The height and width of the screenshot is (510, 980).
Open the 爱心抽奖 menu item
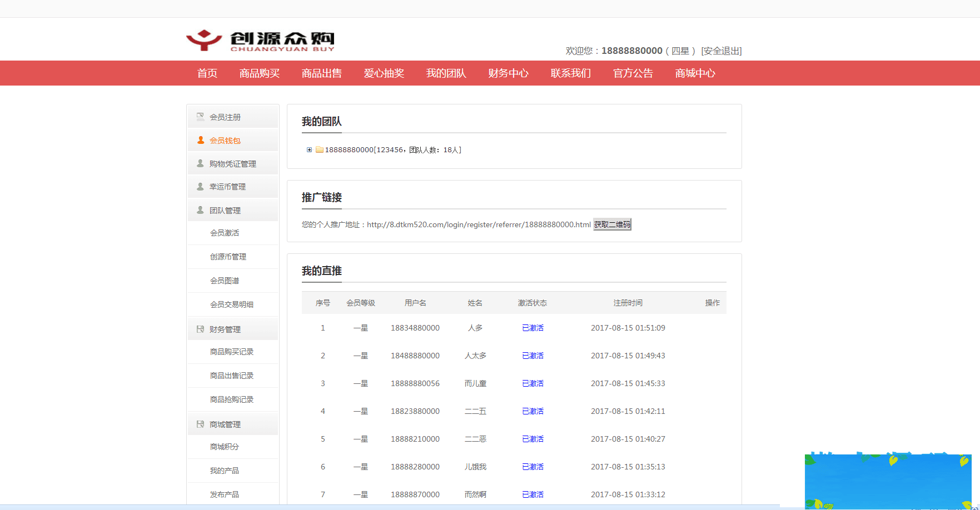[x=384, y=73]
